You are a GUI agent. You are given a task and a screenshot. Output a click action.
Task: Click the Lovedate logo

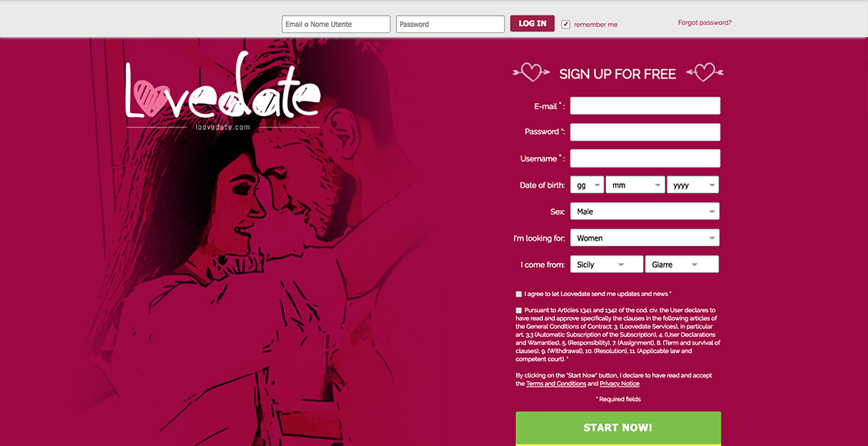(223, 92)
